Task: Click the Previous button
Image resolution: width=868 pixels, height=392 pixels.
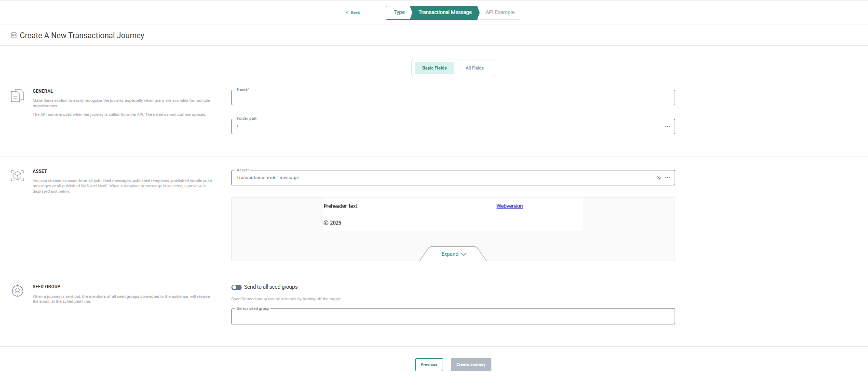Action: [429, 365]
